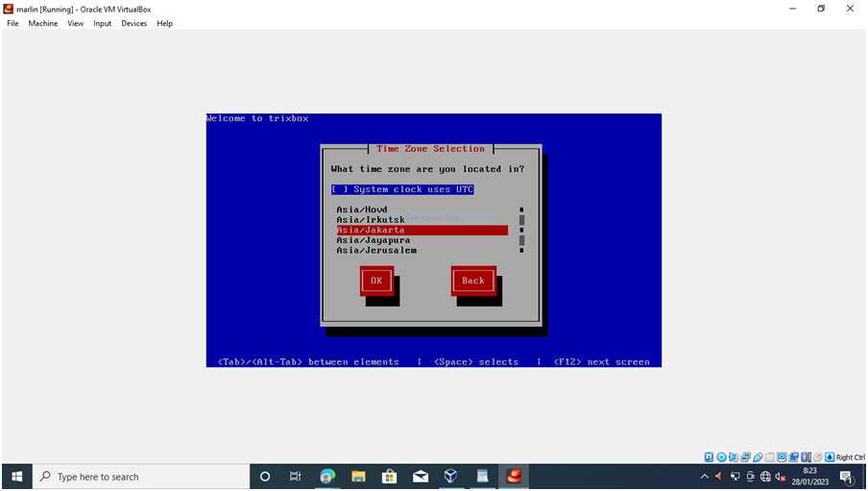The width and height of the screenshot is (868, 491).
Task: Click the mouse integration status icon
Action: pyautogui.click(x=818, y=457)
